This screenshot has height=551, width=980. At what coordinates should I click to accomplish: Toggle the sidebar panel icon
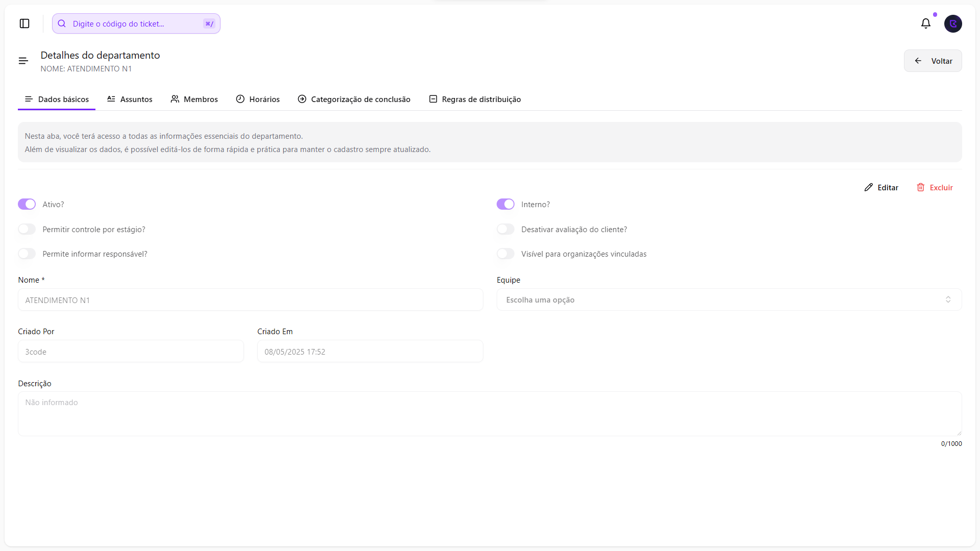point(24,23)
